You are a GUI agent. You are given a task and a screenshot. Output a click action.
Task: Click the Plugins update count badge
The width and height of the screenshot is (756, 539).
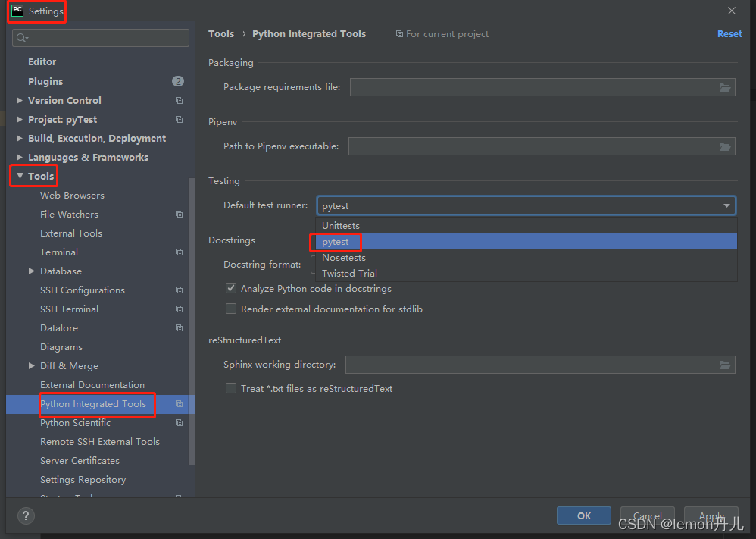click(178, 81)
